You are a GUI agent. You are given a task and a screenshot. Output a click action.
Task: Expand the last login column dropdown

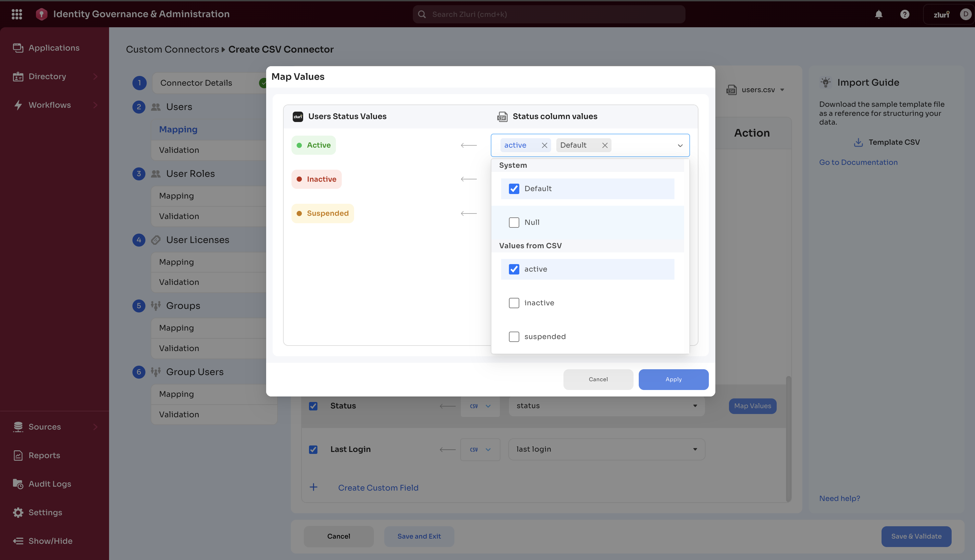[695, 449]
